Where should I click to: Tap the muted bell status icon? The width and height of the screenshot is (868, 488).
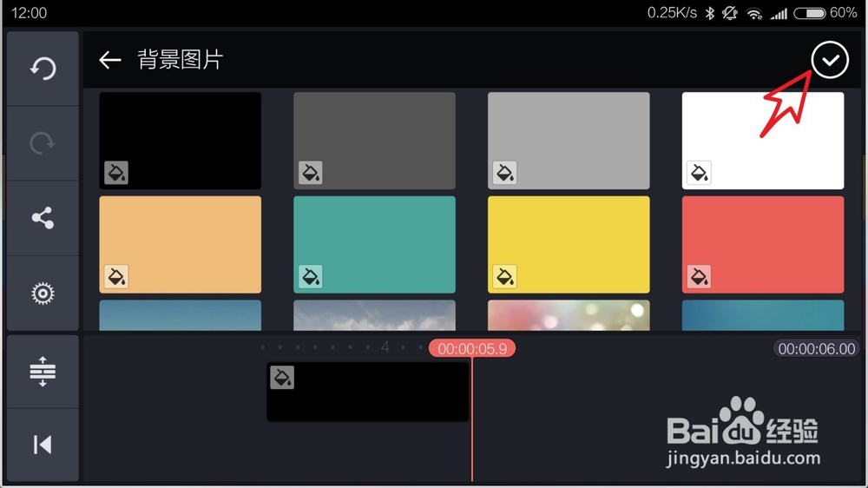tap(730, 13)
